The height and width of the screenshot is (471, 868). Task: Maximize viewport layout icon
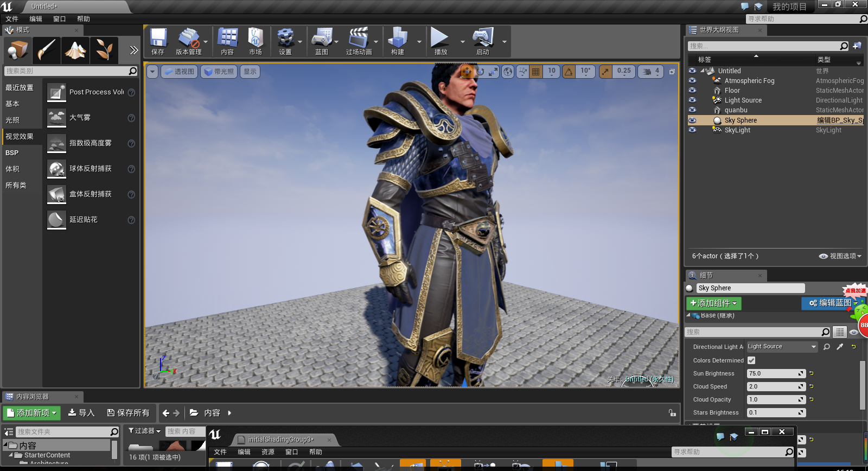pyautogui.click(x=672, y=72)
